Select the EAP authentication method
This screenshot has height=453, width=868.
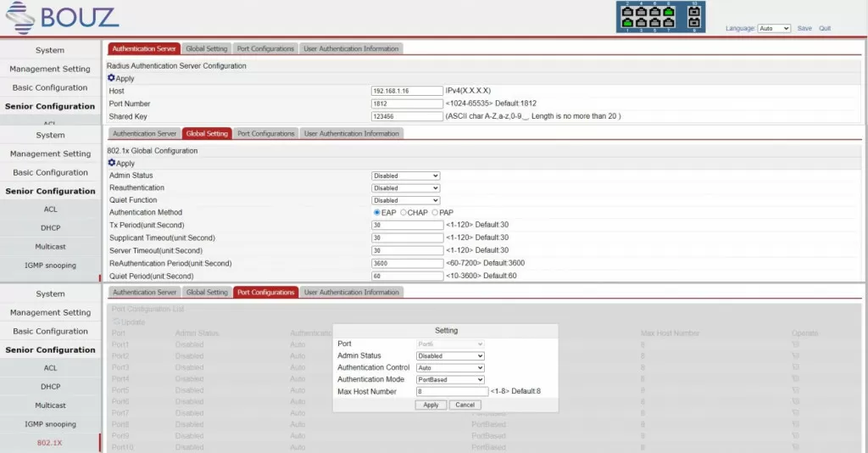[x=377, y=213]
